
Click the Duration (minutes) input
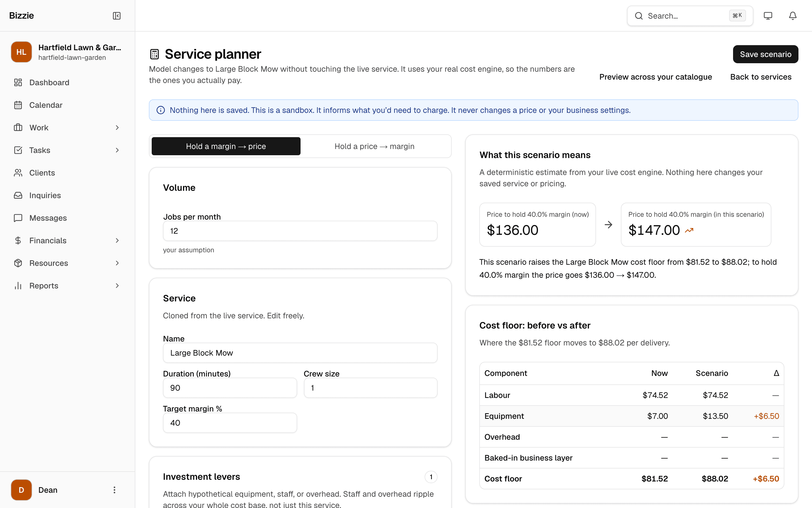click(230, 388)
